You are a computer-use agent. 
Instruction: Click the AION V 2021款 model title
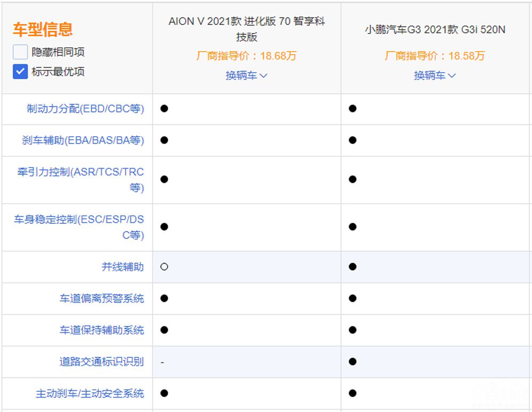click(x=246, y=29)
